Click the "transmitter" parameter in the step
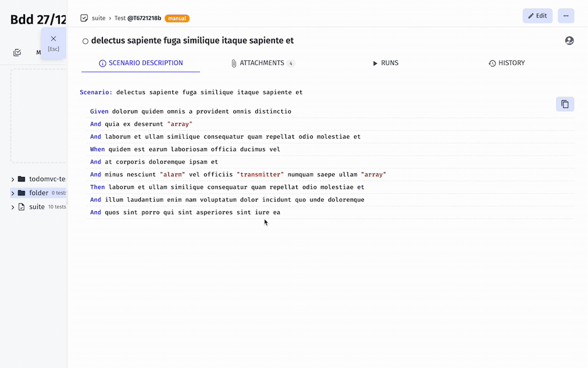This screenshot has height=368, width=588. tap(260, 174)
